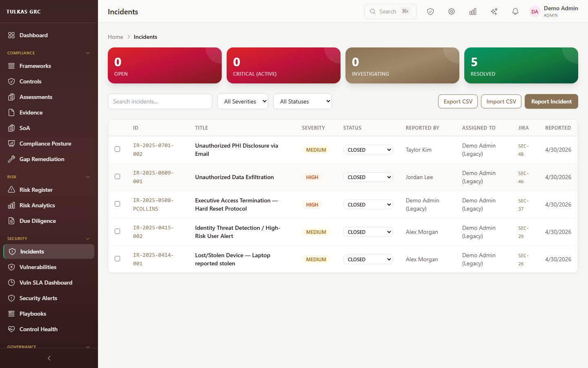Click the Gap Remediation wrench icon
The height and width of the screenshot is (368, 588).
click(x=11, y=159)
